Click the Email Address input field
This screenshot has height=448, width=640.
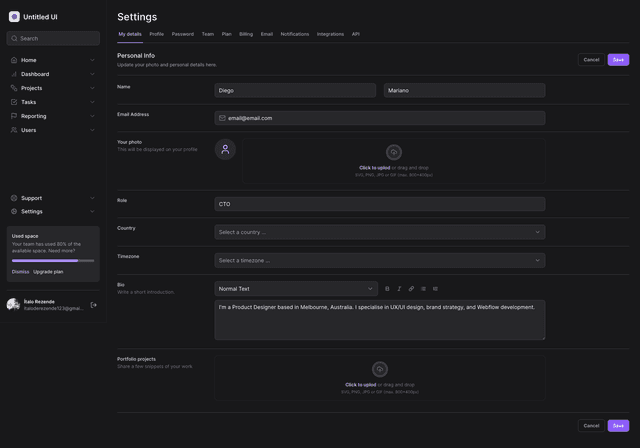click(380, 118)
